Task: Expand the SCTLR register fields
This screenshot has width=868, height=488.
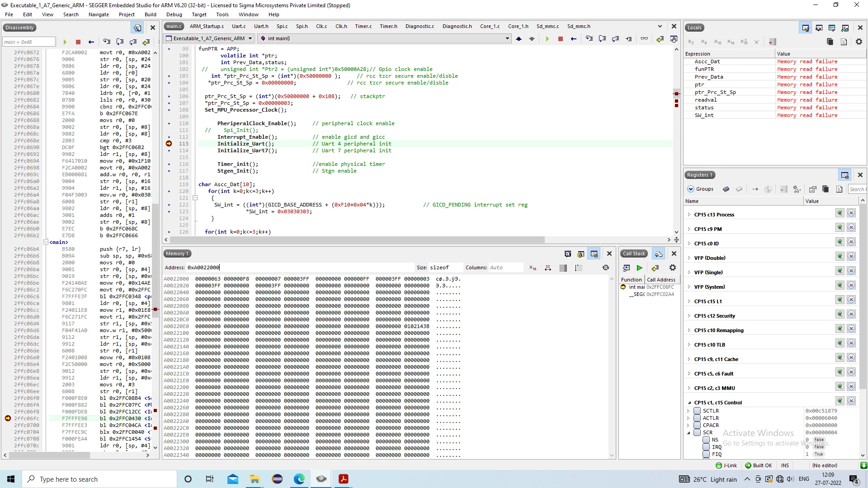Action: pyautogui.click(x=689, y=411)
